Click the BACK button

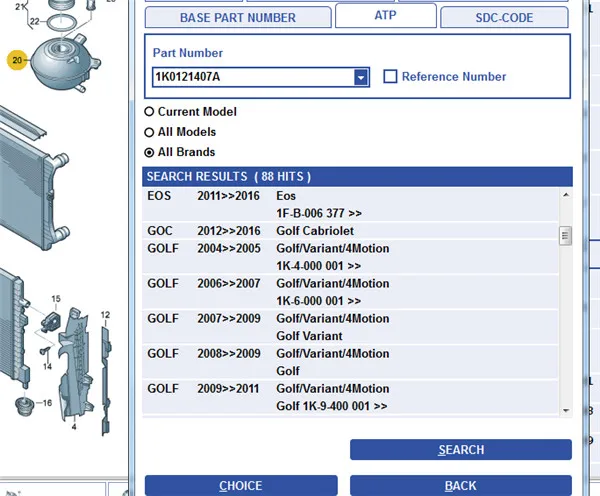click(461, 486)
